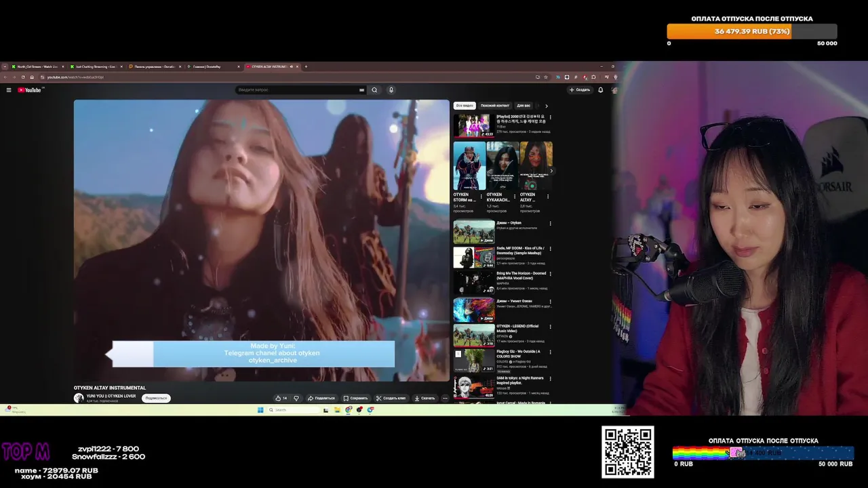The height and width of the screenshot is (488, 868).
Task: Open the YUNI YOU || OTYKEN LOVER channel name
Action: 111,396
